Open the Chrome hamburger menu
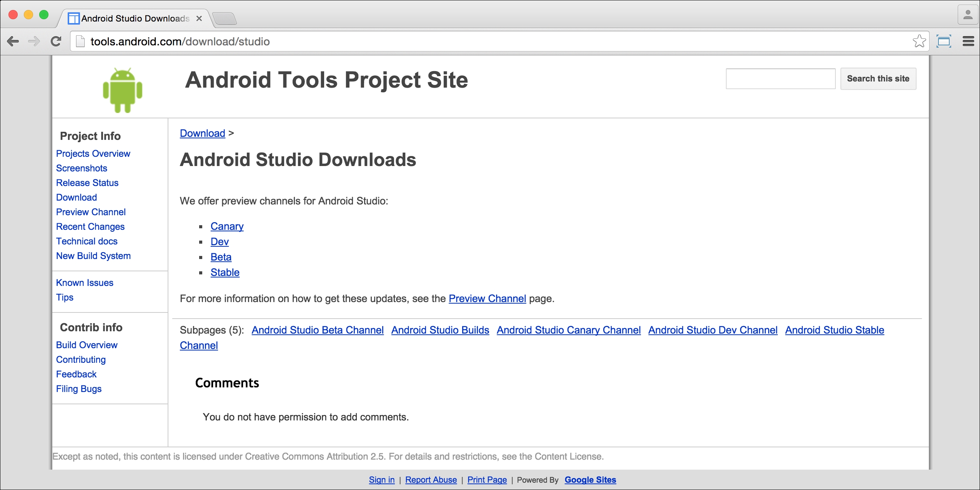 [x=968, y=41]
